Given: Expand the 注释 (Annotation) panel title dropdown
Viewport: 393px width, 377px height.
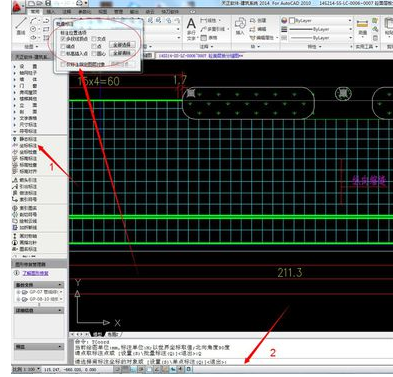Looking at the screenshot, I should tap(207, 47).
